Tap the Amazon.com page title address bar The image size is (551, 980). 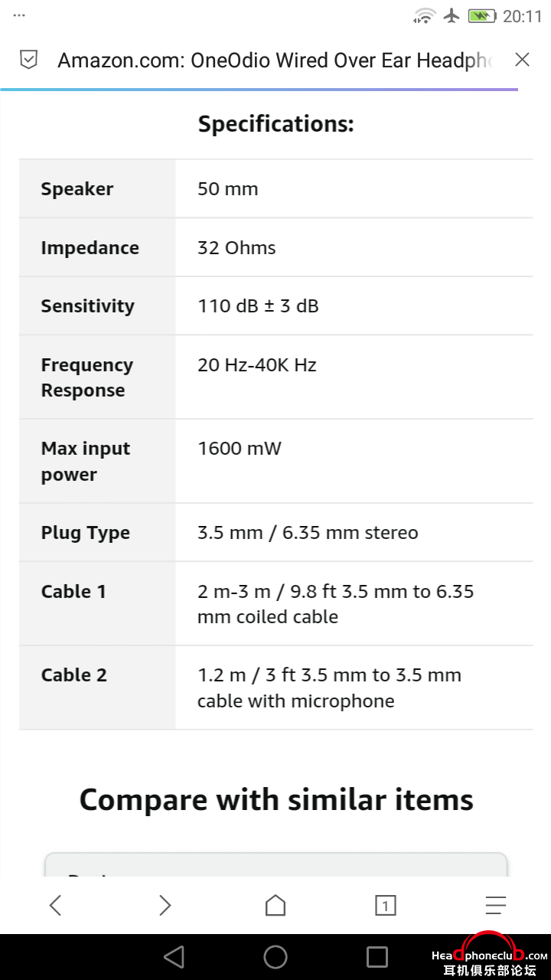coord(275,60)
